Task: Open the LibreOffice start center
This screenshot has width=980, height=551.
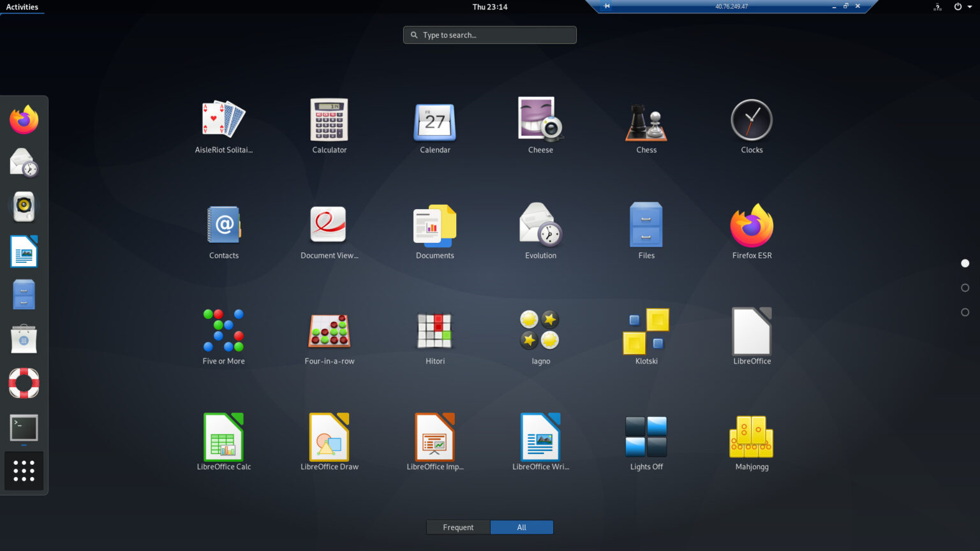Action: pos(752,337)
